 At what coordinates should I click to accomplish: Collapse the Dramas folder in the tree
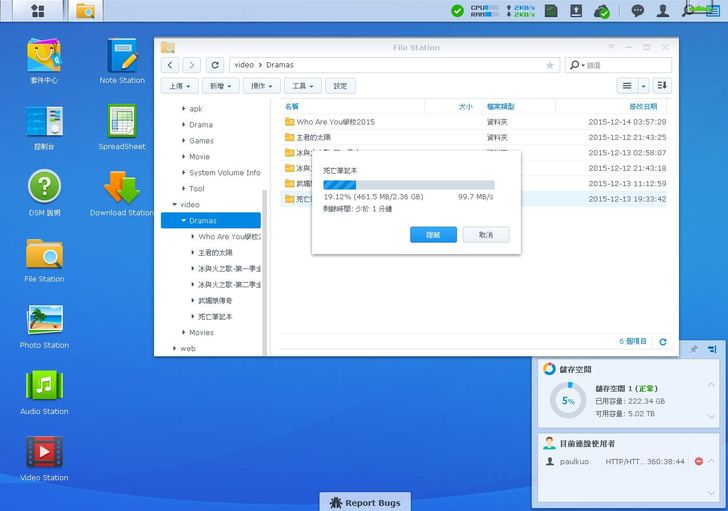click(185, 220)
